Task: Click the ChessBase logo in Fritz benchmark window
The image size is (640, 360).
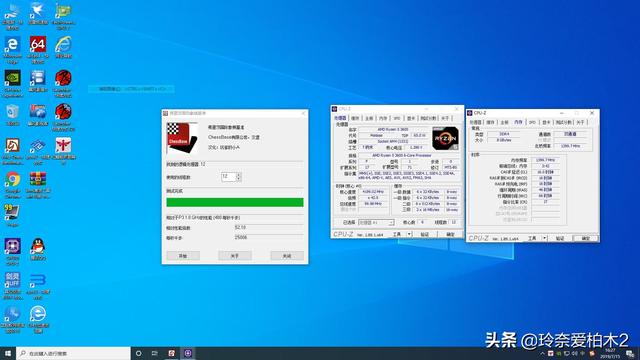Action: 182,138
